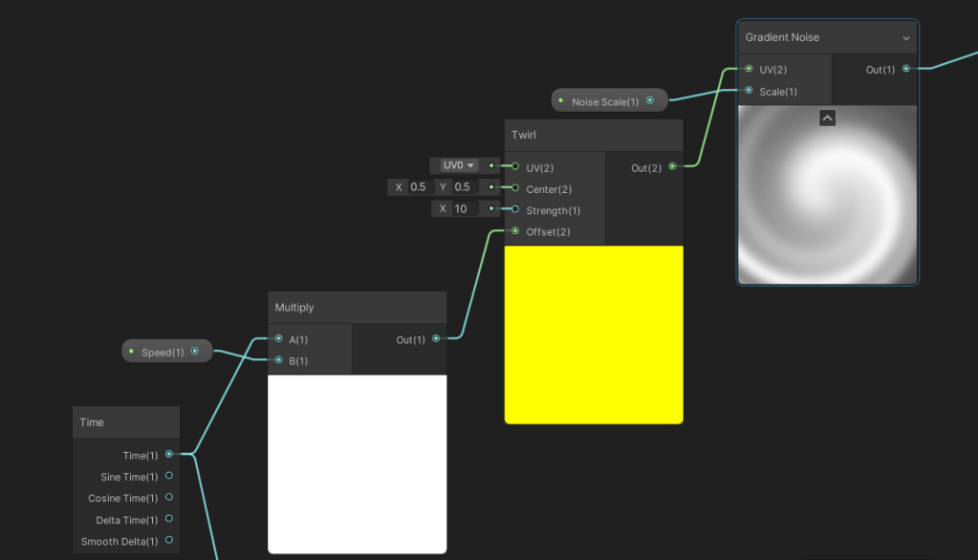Screen dimensions: 978x560
Task: Click the yellow Twirl node preview
Action: coord(594,334)
